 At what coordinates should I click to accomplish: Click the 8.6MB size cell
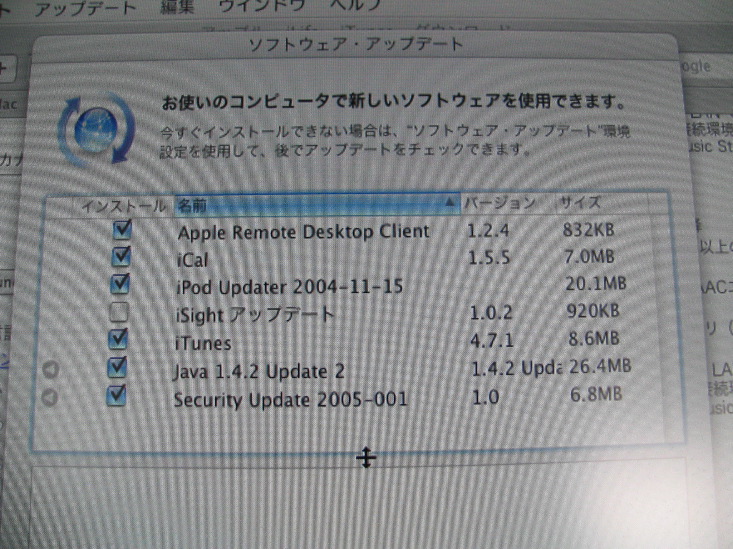[x=594, y=338]
